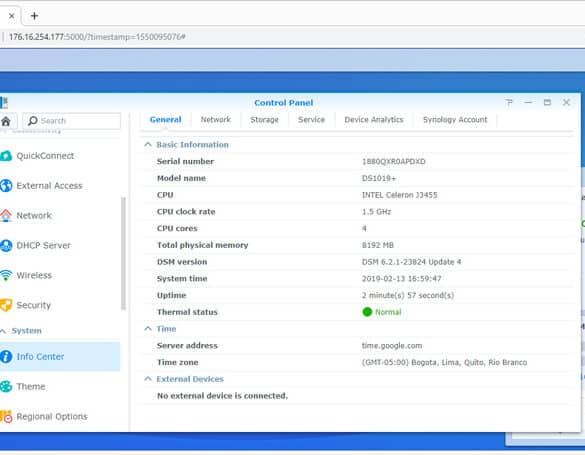
Task: Maximize the Control Panel window
Action: (x=547, y=102)
